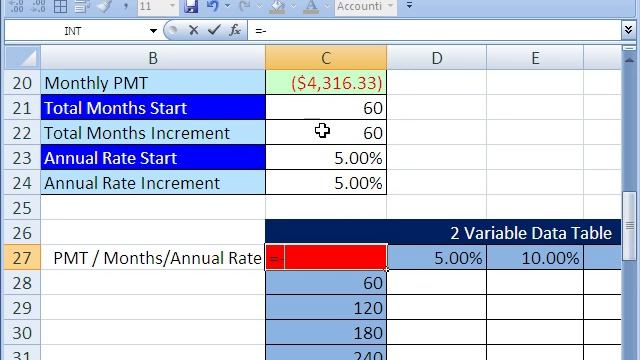Select the row 22 header
The width and height of the screenshot is (640, 360).
click(x=22, y=133)
